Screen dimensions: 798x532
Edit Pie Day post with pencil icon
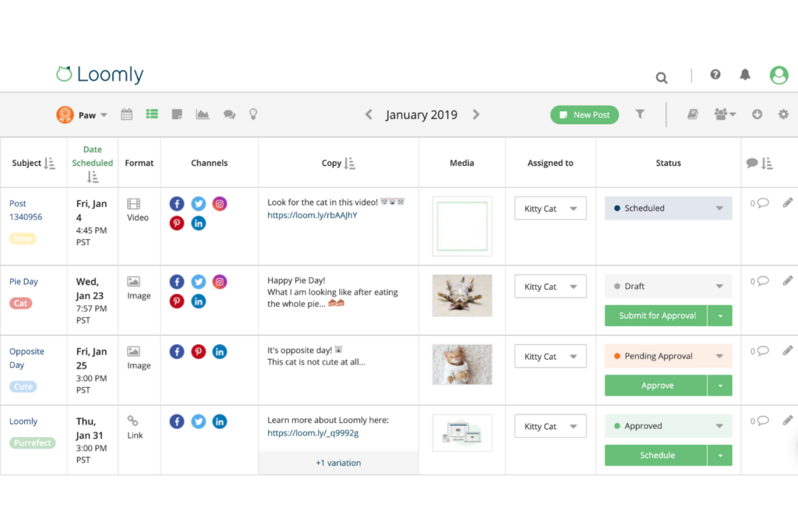[787, 280]
